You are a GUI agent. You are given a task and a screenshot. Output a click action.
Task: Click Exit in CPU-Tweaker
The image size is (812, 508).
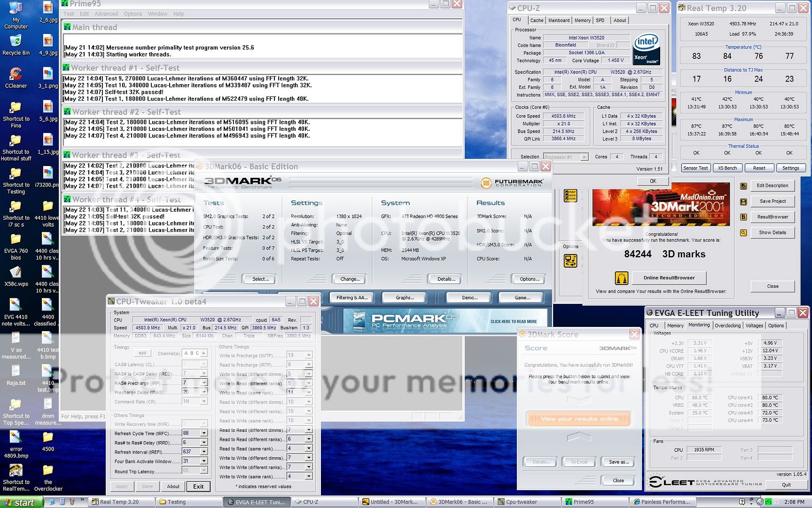pos(198,486)
